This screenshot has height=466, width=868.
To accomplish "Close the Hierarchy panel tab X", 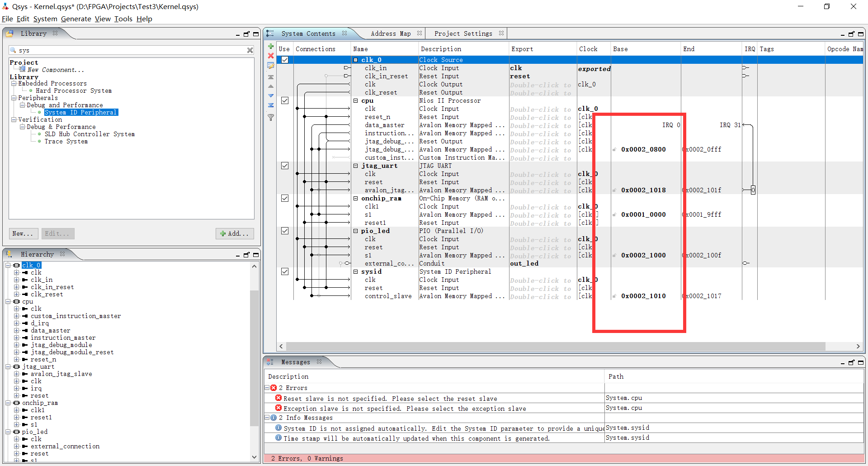I will [62, 254].
